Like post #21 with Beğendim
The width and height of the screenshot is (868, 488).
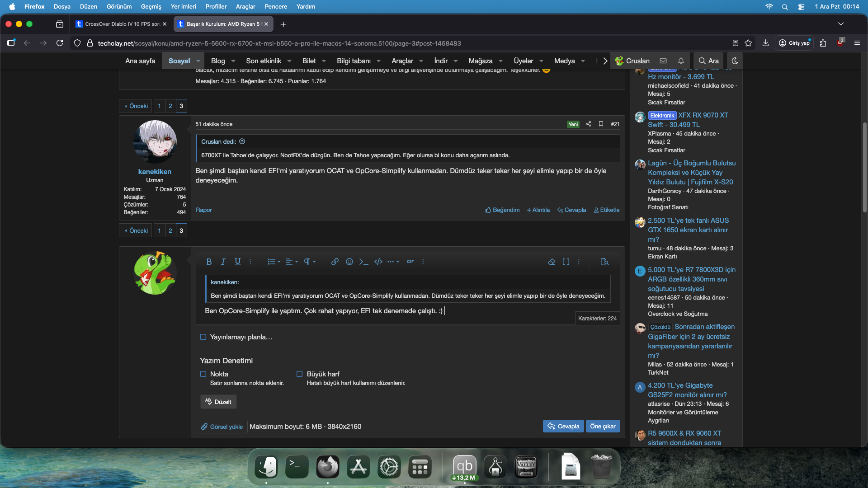(502, 210)
